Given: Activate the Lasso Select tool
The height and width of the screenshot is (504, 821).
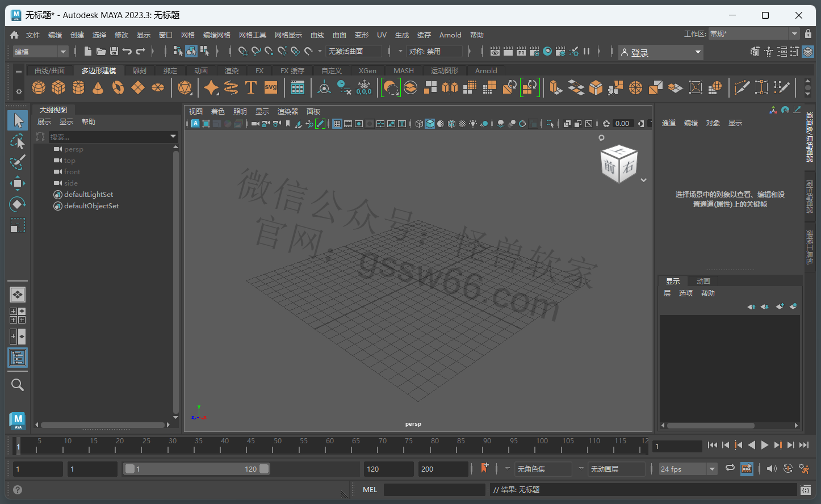Looking at the screenshot, I should [18, 141].
